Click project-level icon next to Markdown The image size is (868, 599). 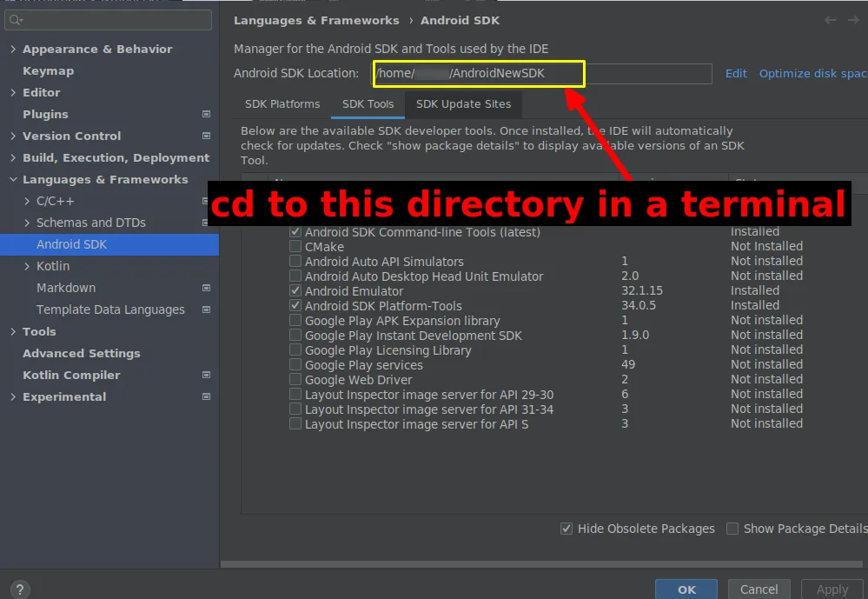pyautogui.click(x=206, y=288)
